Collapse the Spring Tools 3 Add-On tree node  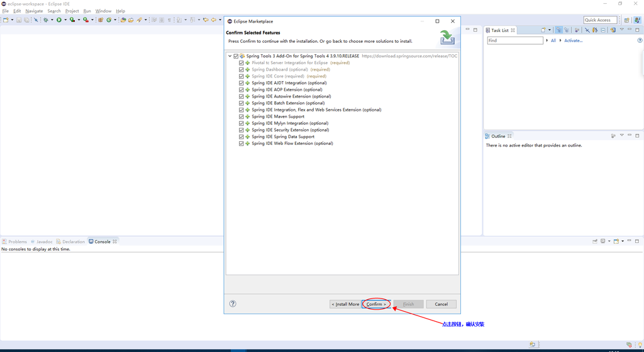[230, 56]
